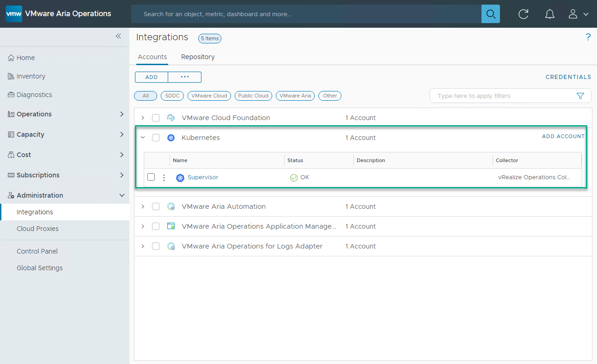Image resolution: width=597 pixels, height=364 pixels.
Task: Click the search magnifier button
Action: (x=490, y=14)
